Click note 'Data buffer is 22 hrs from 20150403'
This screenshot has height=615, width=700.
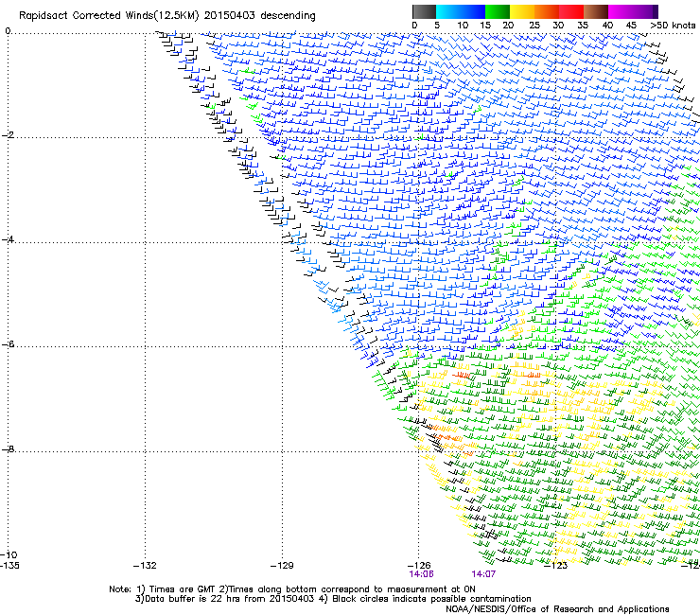(229, 599)
